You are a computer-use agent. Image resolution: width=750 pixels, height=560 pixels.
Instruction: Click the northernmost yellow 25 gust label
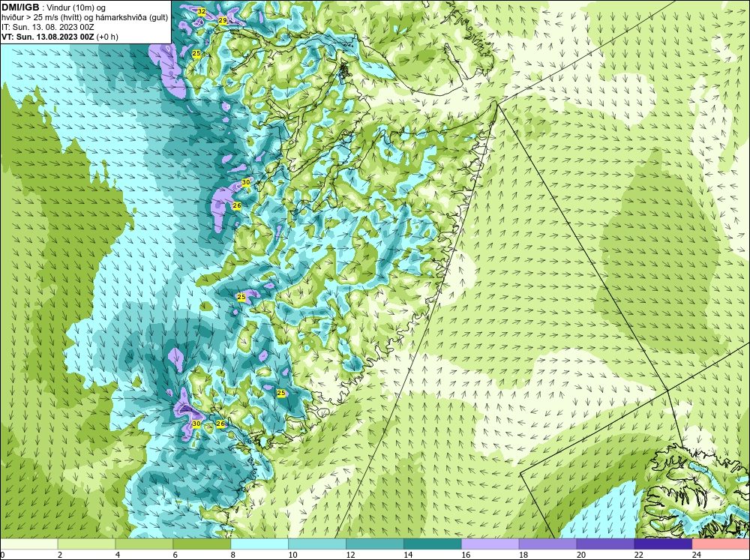(x=196, y=53)
